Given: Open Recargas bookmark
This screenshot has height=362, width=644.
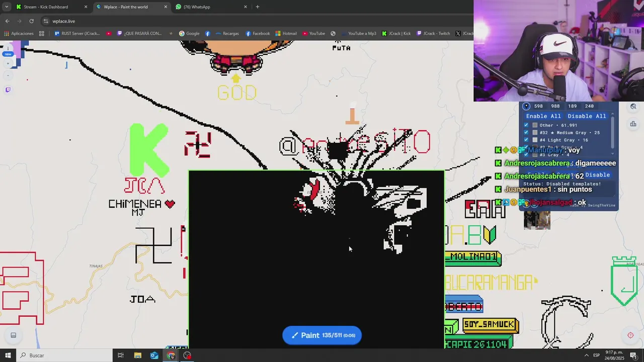Looking at the screenshot, I should [x=227, y=34].
